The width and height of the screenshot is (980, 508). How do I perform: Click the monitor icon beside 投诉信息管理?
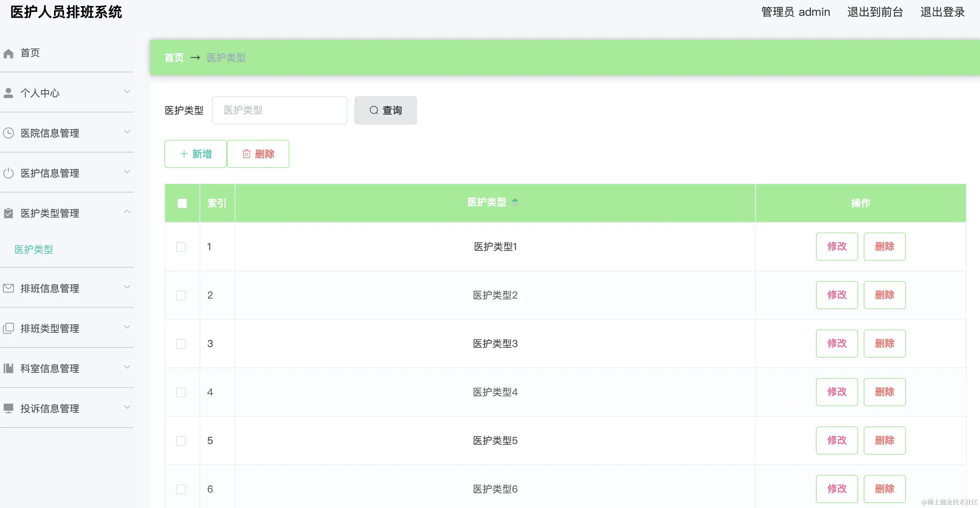[8, 408]
